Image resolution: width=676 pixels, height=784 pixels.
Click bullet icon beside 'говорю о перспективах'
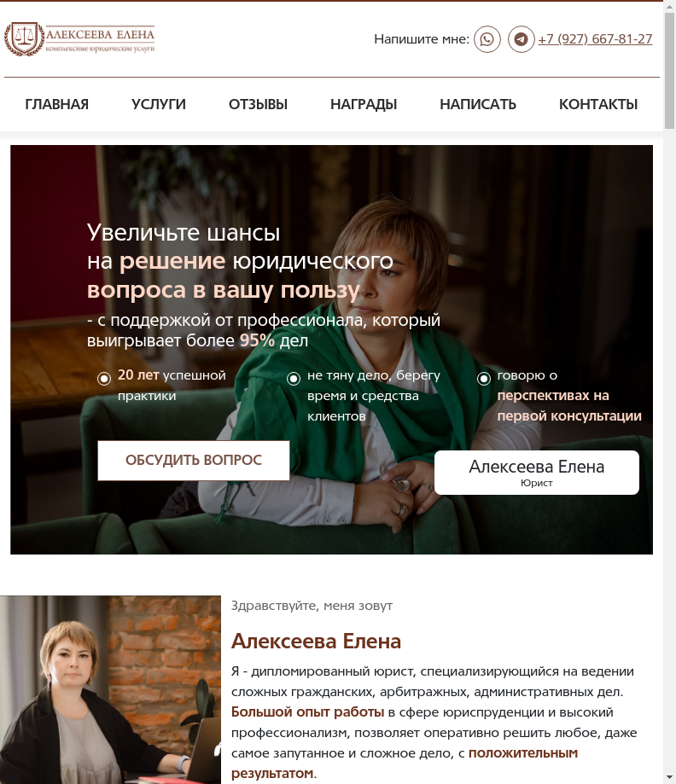click(x=484, y=379)
